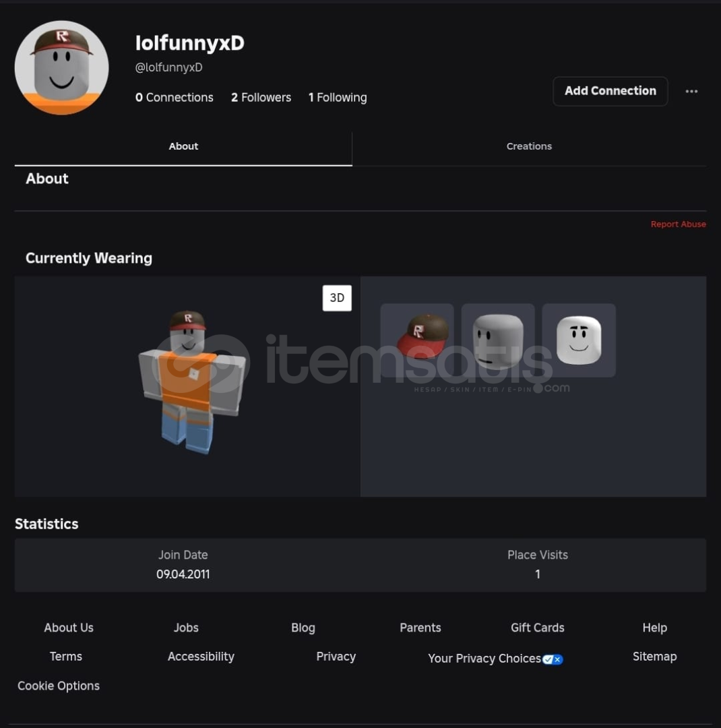Switch to the Creations tab
Viewport: 721px width, 728px height.
click(x=529, y=146)
